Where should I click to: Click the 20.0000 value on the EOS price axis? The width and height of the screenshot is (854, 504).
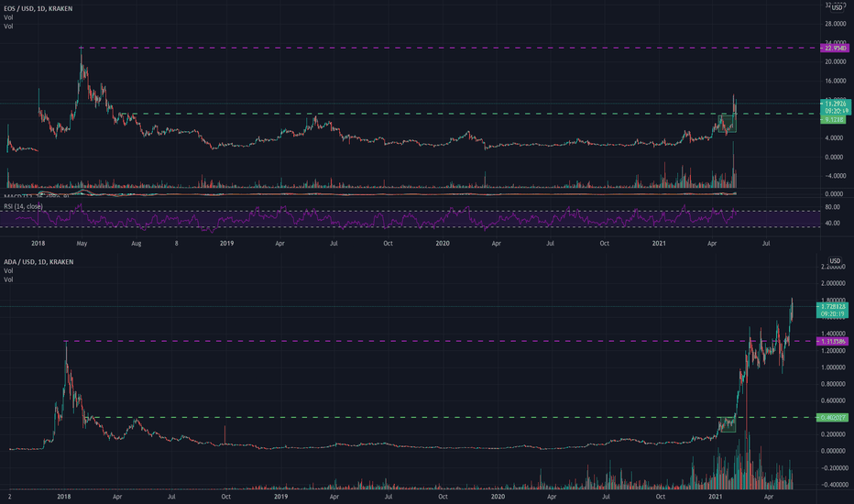point(836,62)
